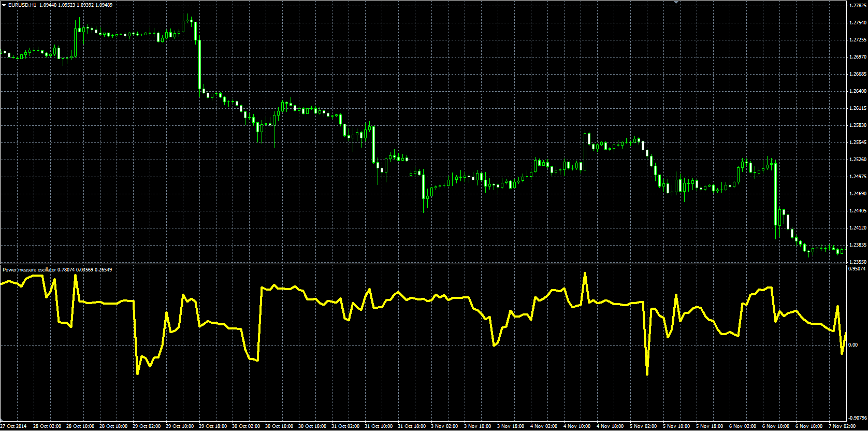Click the 1.26685 price scale label
This screenshot has width=868, height=431.
(x=858, y=74)
